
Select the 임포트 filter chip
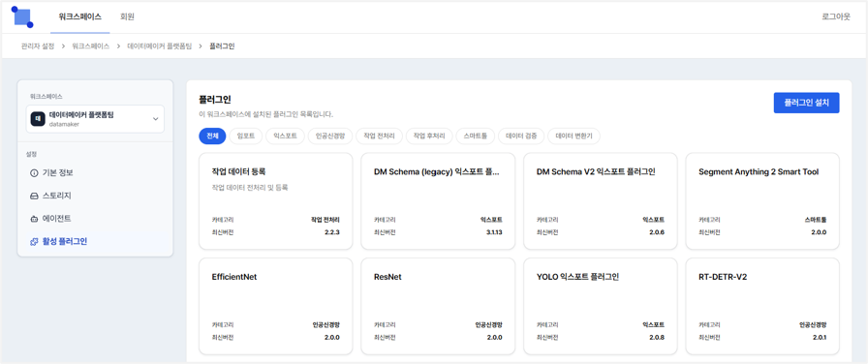click(246, 136)
